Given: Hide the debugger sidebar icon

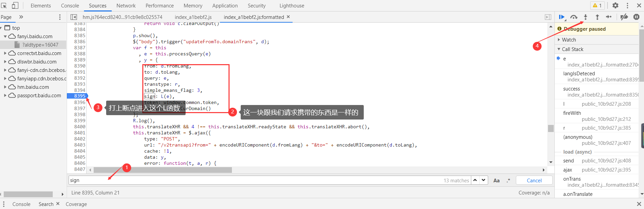Looking at the screenshot, I should 548,17.
